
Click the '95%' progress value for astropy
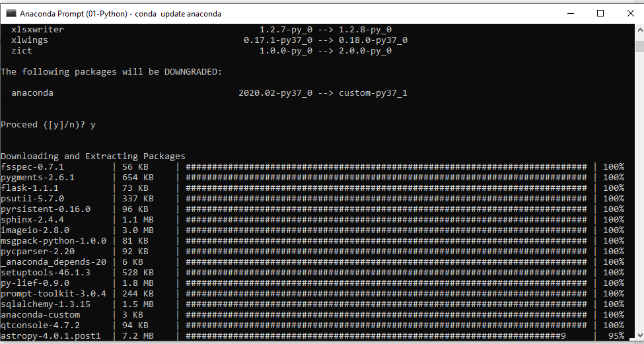pyautogui.click(x=616, y=336)
